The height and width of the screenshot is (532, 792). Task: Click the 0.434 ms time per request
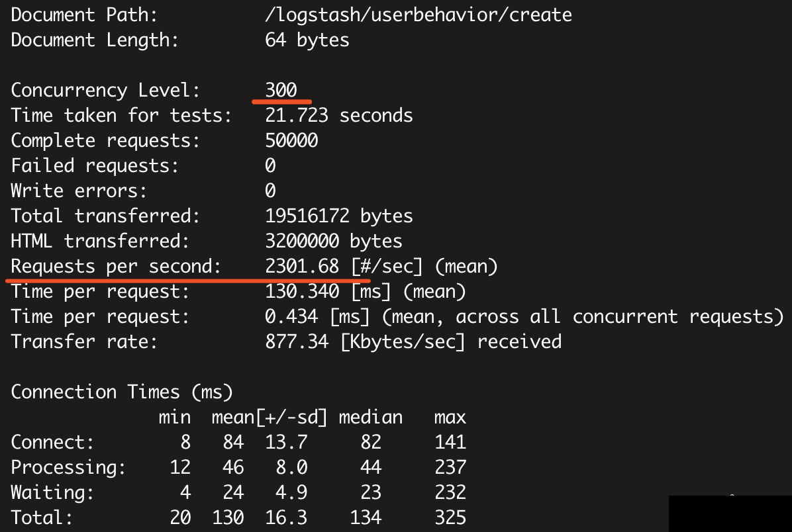coord(291,317)
